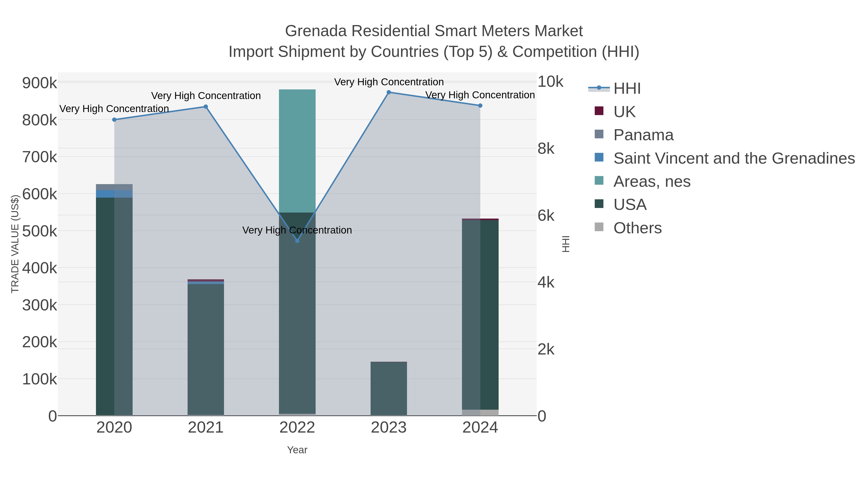Image resolution: width=868 pixels, height=488 pixels.
Task: Toggle the UK legend entry
Action: [615, 112]
